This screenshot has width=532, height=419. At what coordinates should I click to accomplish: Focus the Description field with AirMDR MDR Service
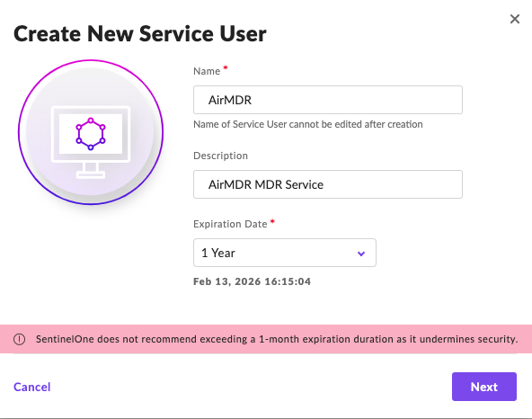point(328,184)
